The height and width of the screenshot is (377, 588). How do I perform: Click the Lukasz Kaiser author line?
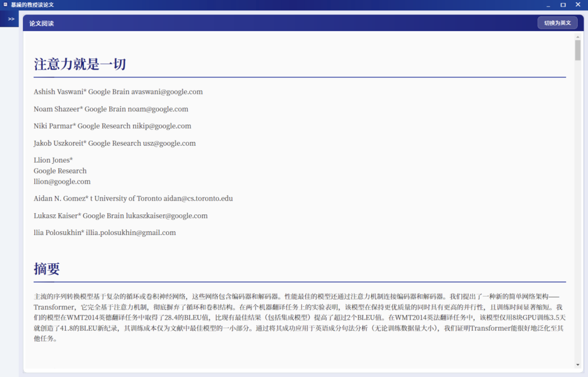pos(121,216)
